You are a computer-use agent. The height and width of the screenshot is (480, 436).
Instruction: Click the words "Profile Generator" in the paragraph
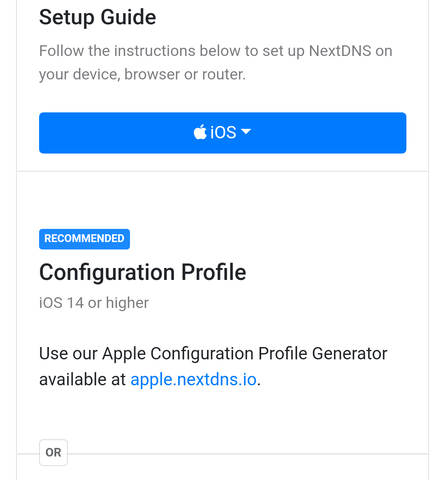point(323,353)
